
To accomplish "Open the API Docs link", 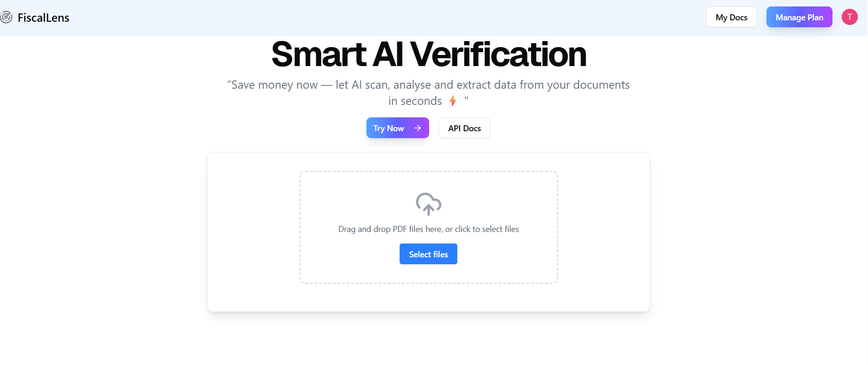I will (464, 128).
